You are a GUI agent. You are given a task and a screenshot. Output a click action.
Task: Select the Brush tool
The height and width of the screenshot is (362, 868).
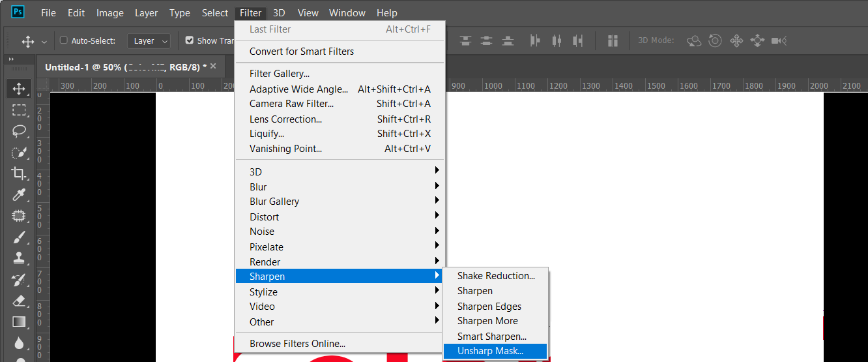pyautogui.click(x=19, y=237)
